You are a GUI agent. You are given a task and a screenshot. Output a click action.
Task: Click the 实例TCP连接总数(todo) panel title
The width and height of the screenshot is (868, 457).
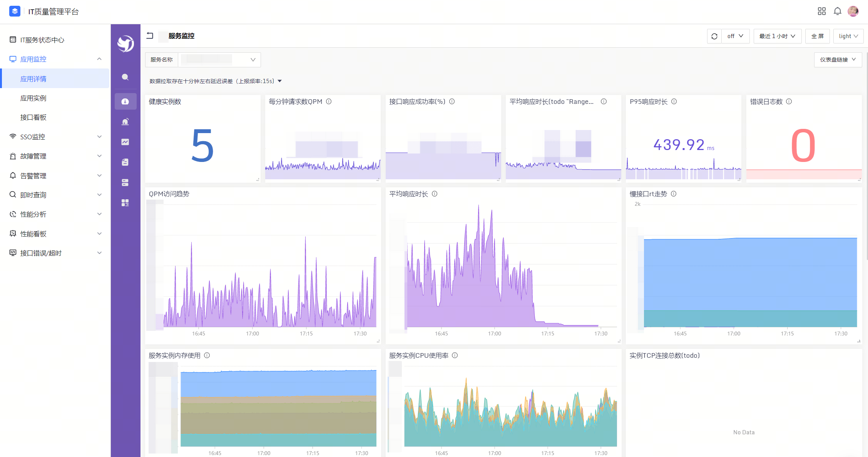click(665, 355)
